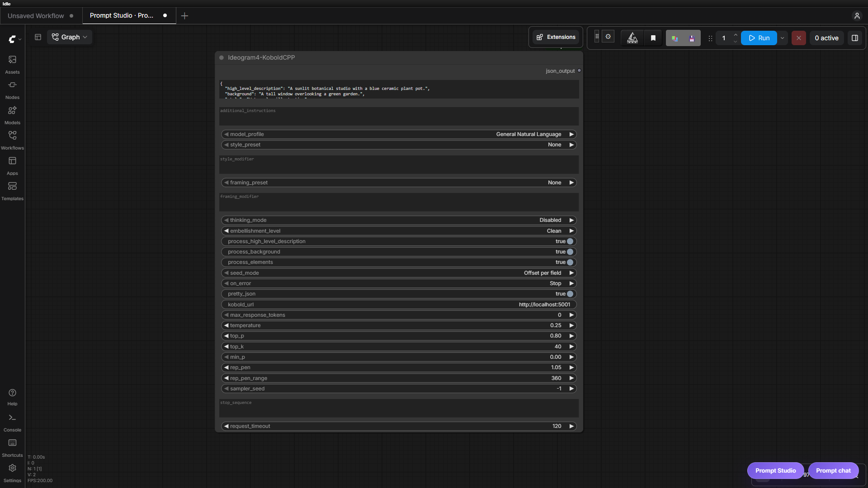Click previous arrow on embellishment_level

[x=226, y=231]
